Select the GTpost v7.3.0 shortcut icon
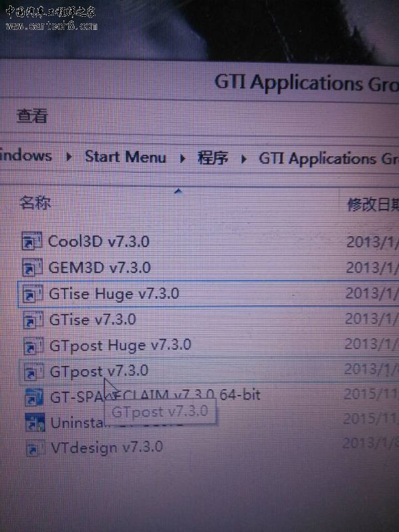The width and height of the screenshot is (399, 532). click(34, 371)
